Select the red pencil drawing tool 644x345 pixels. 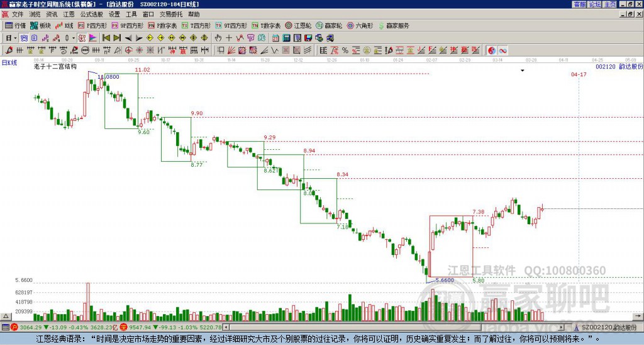9,50
